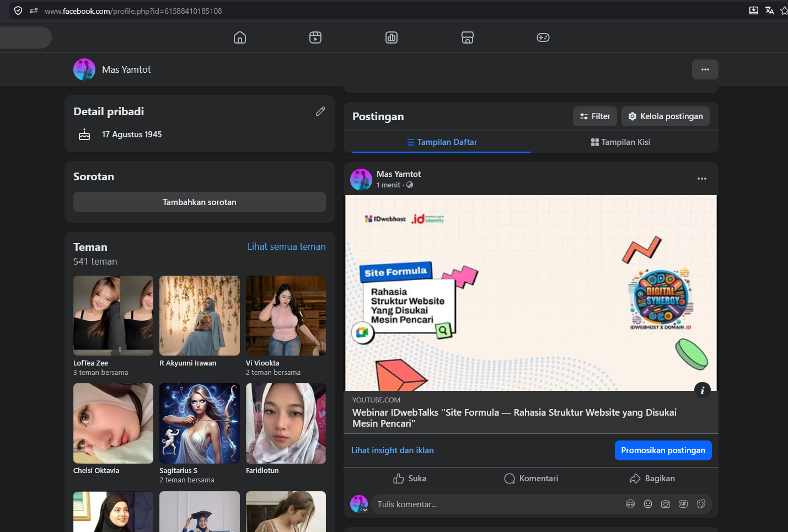Add a GIF to the comment
788x532 pixels.
(x=683, y=504)
